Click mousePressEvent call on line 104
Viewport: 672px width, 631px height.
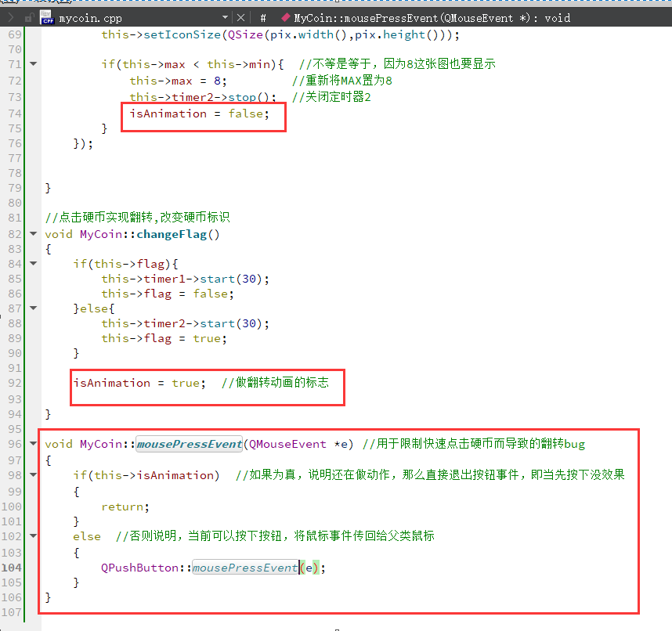[245, 568]
